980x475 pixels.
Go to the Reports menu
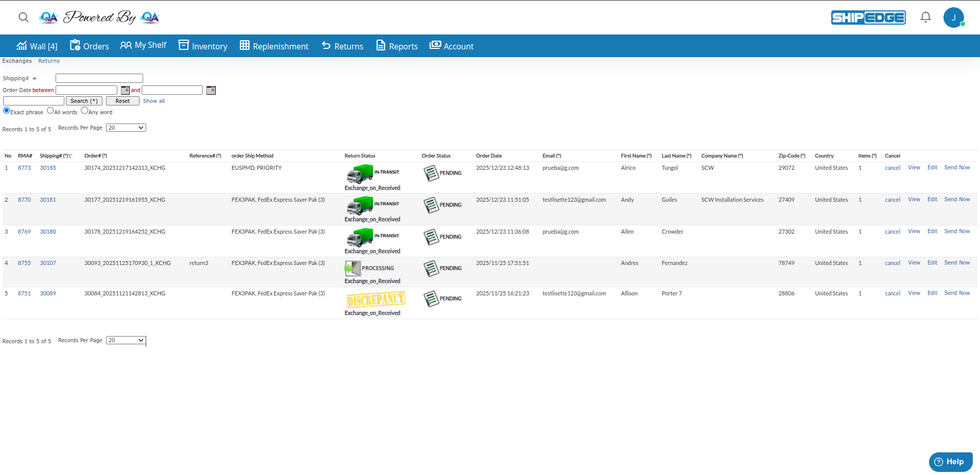point(397,46)
